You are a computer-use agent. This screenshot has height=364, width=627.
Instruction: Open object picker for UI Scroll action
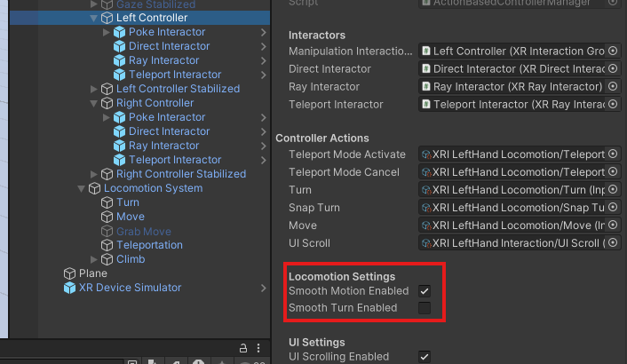[613, 243]
